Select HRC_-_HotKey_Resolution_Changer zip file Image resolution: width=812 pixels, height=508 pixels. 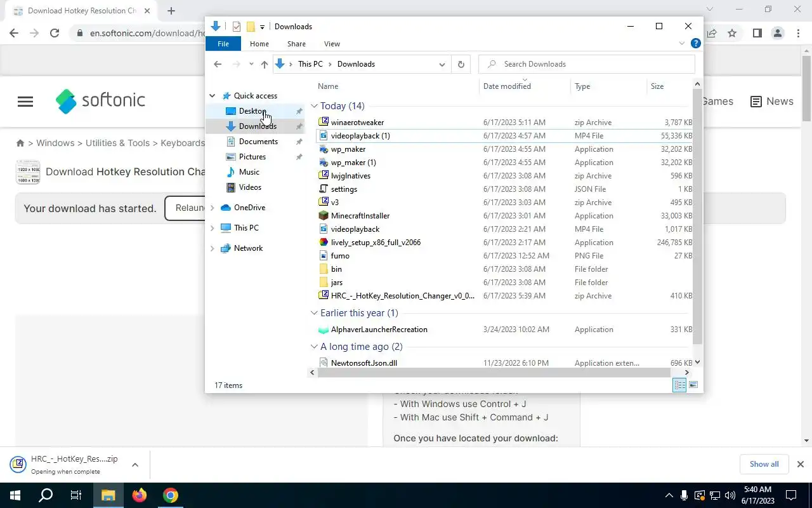pyautogui.click(x=402, y=295)
